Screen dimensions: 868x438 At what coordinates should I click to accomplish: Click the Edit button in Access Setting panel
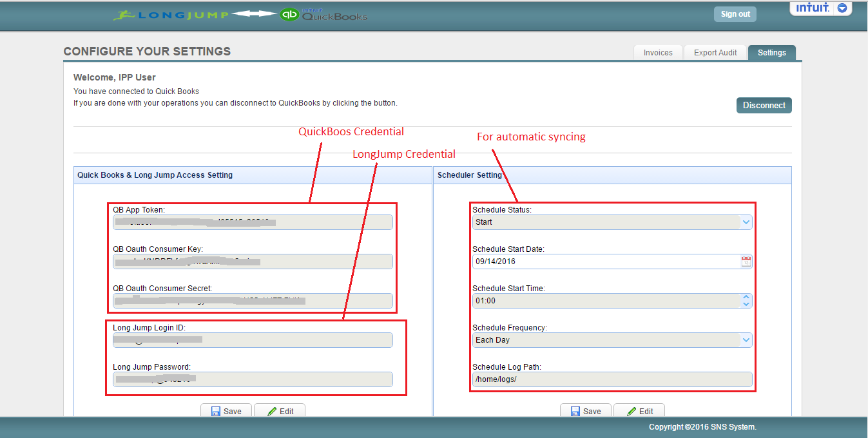click(280, 411)
